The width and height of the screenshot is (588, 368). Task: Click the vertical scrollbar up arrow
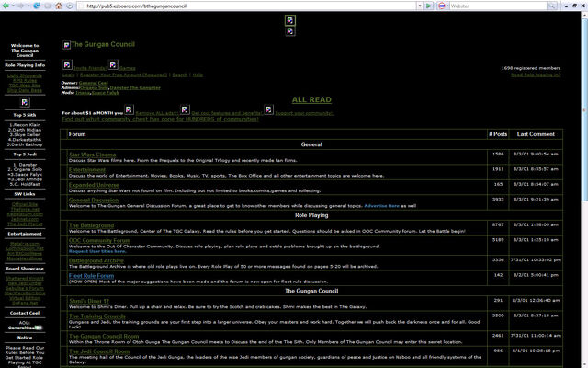[x=584, y=15]
